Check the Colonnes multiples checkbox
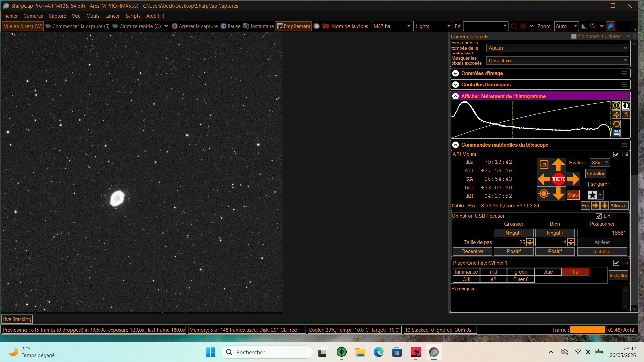This screenshot has height=362, width=644. [x=574, y=36]
